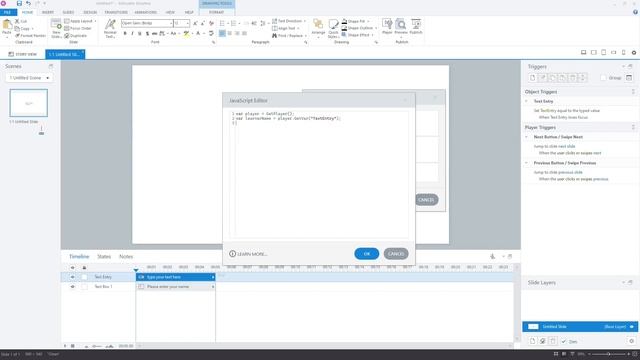Switch to the INSERT ribbon tab

[48, 12]
